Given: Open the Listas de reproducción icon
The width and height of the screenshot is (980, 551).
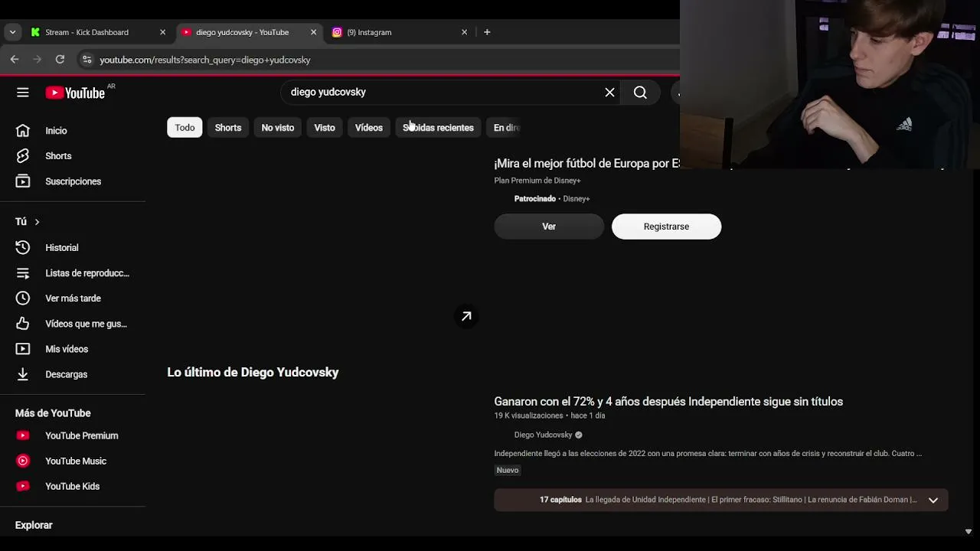Looking at the screenshot, I should point(23,273).
